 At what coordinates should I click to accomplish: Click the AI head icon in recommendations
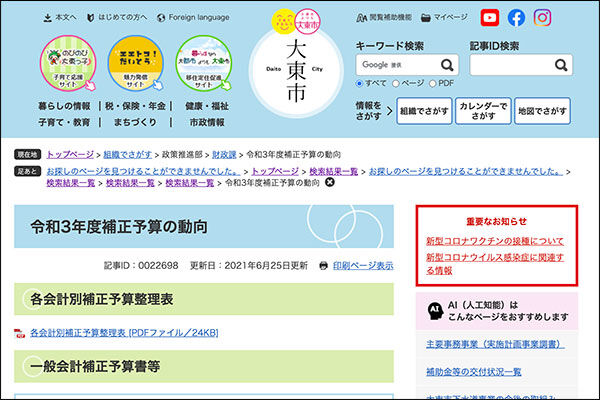pos(435,311)
